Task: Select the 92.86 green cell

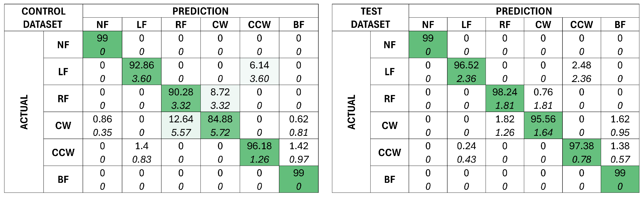Action: point(141,72)
